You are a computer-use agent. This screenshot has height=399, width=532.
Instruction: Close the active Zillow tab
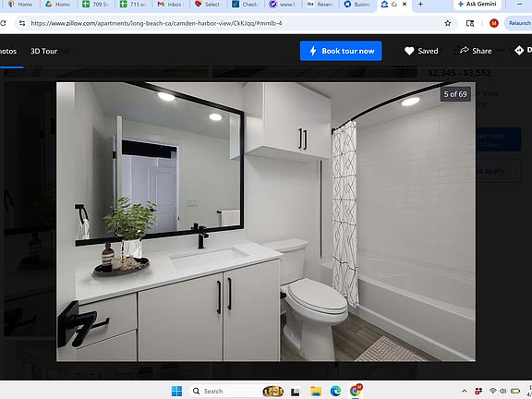(405, 4)
